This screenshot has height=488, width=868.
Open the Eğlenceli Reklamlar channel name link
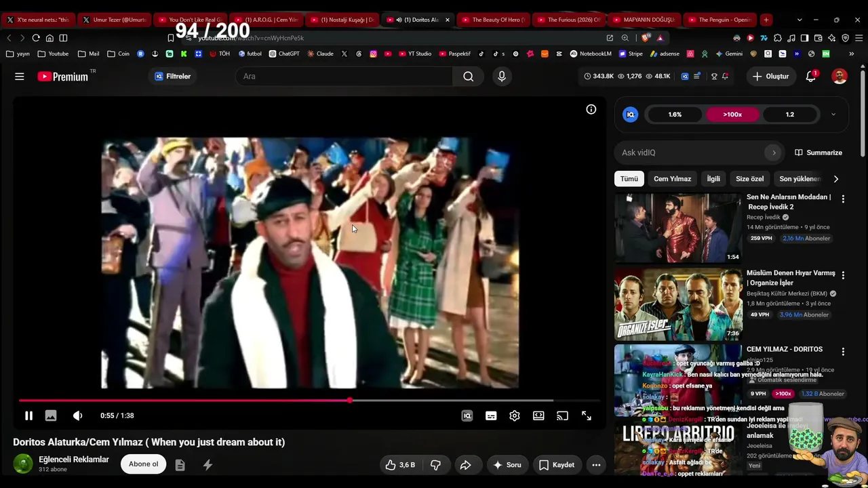pos(74,460)
